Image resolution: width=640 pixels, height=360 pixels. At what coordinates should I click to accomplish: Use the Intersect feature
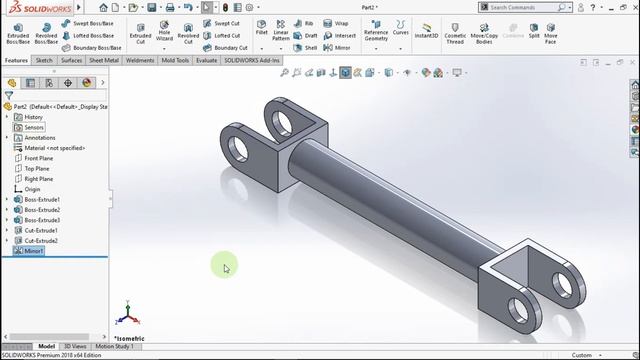(x=339, y=36)
